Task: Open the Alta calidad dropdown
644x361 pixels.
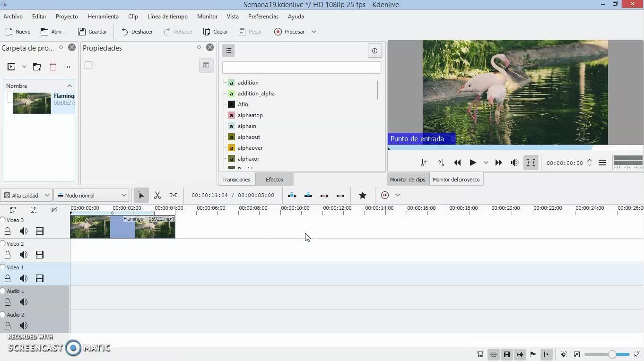Action: [26, 196]
